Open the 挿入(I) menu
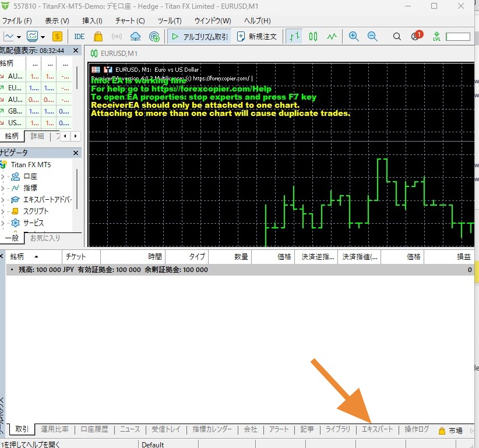 92,21
